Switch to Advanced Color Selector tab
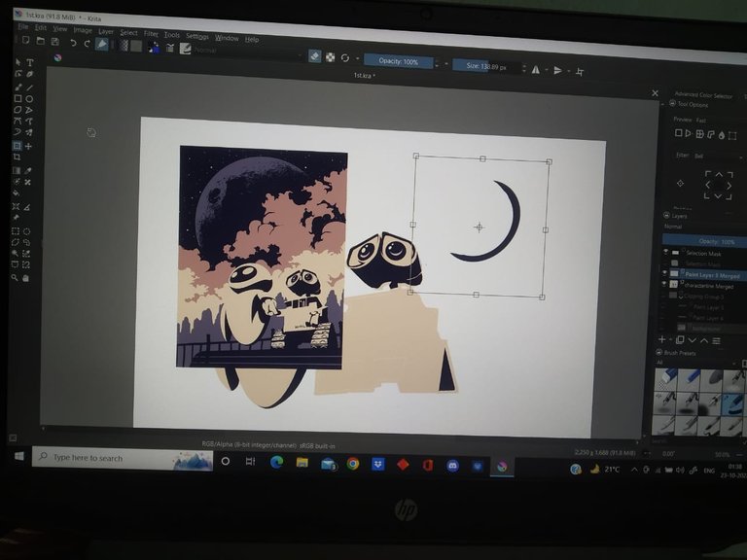This screenshot has width=747, height=560. point(703,95)
